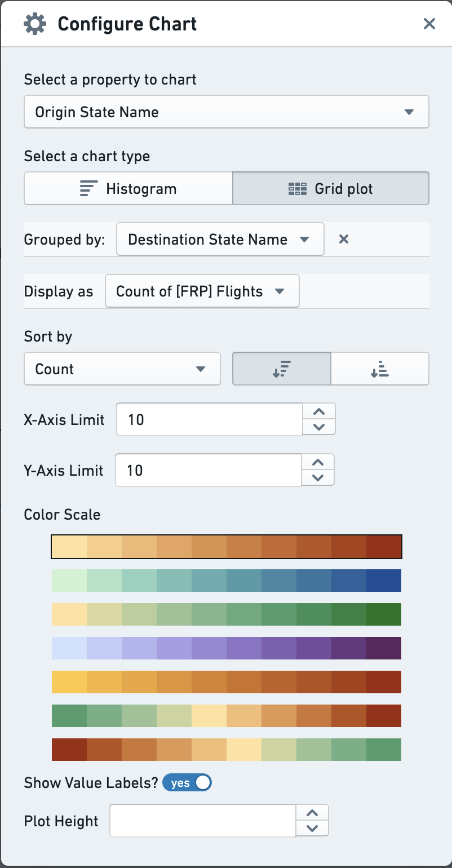Viewport: 452px width, 868px height.
Task: Remove the Grouped by selection
Action: click(343, 239)
